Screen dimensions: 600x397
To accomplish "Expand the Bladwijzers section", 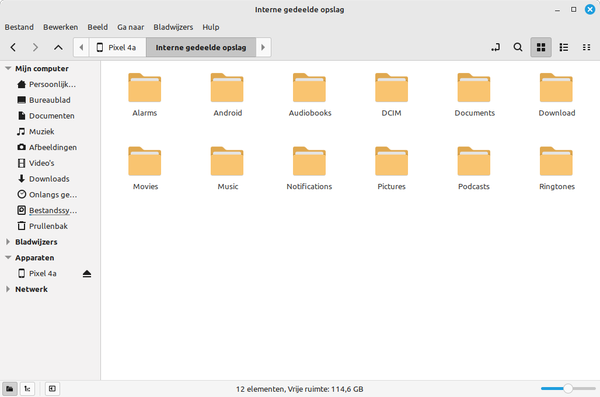I will 8,242.
